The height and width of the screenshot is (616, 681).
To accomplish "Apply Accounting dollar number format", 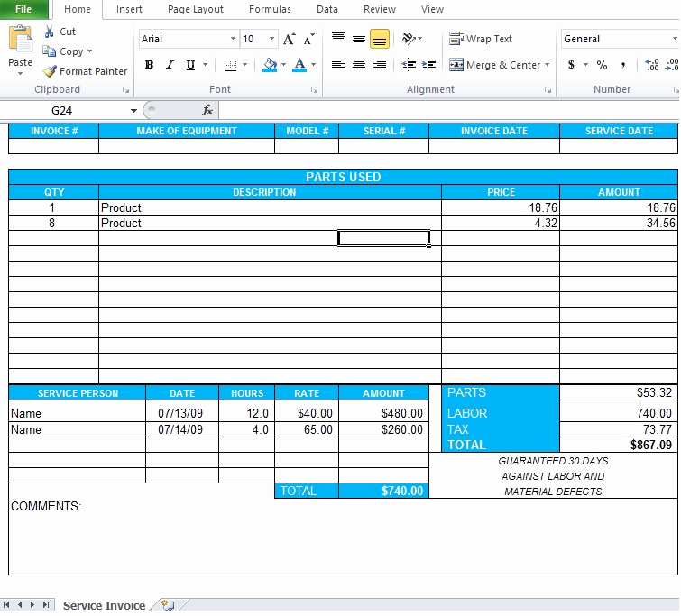I will [x=571, y=65].
